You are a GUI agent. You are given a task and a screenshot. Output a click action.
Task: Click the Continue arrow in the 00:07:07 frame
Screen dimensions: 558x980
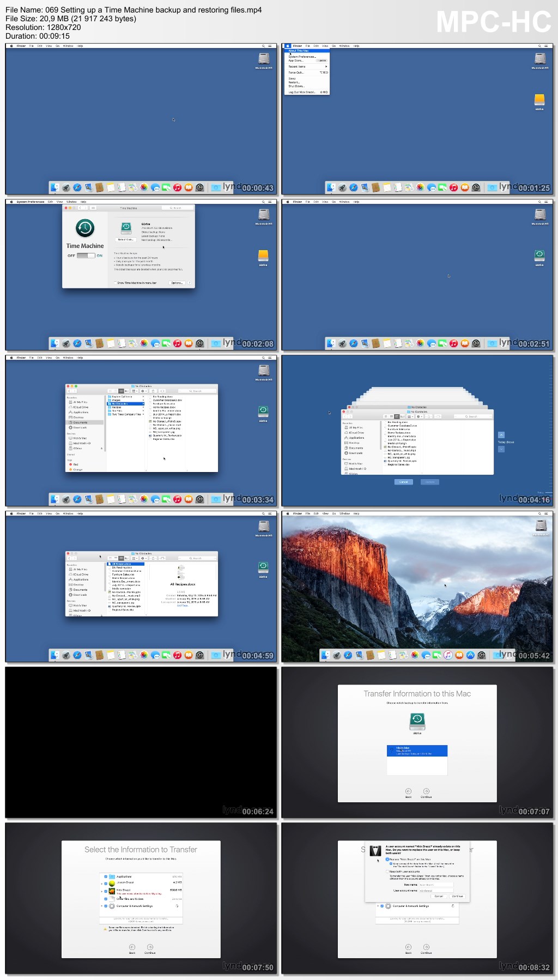426,791
